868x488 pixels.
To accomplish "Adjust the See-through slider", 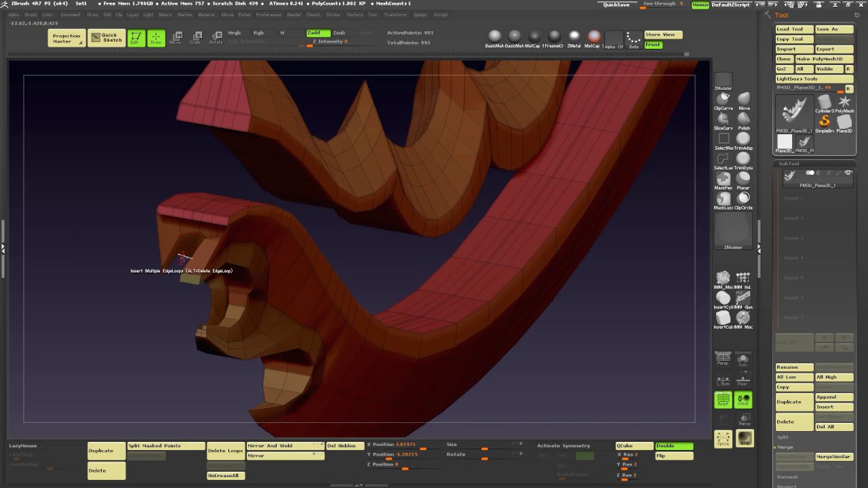I will pos(663,5).
